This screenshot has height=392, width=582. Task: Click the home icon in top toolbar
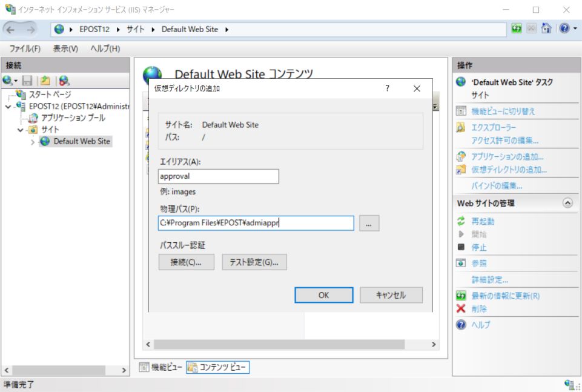click(x=546, y=28)
